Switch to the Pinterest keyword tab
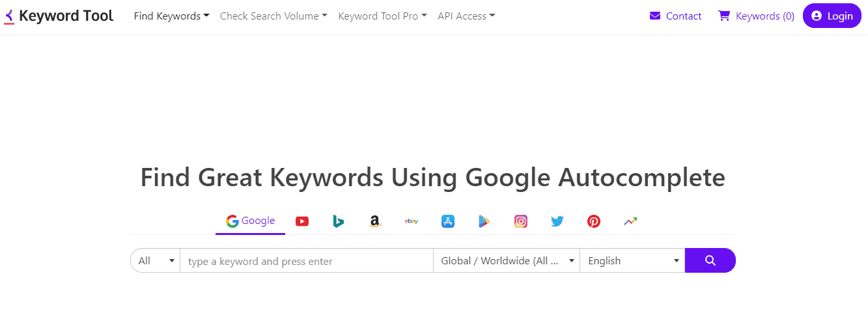 (594, 221)
